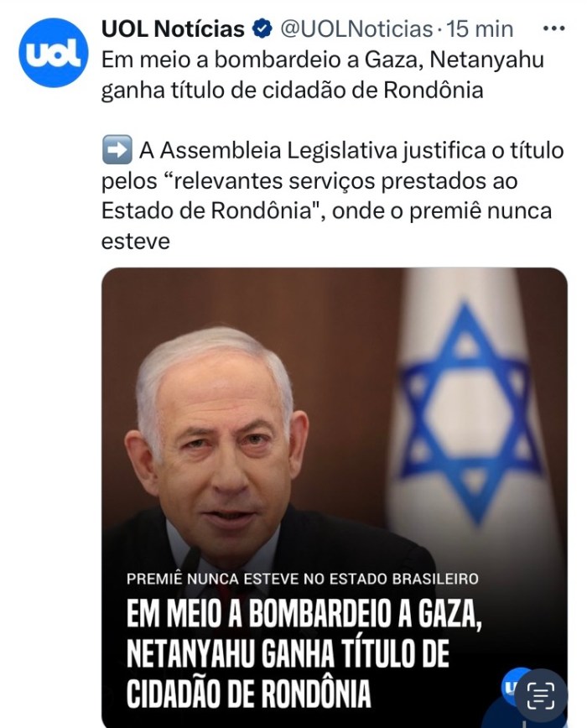Image resolution: width=587 pixels, height=728 pixels.
Task: Tap the subtitle "PREMIÊ NUNCA ESTEVE NO ESTADO BRASILEIRO"
Action: click(x=303, y=579)
